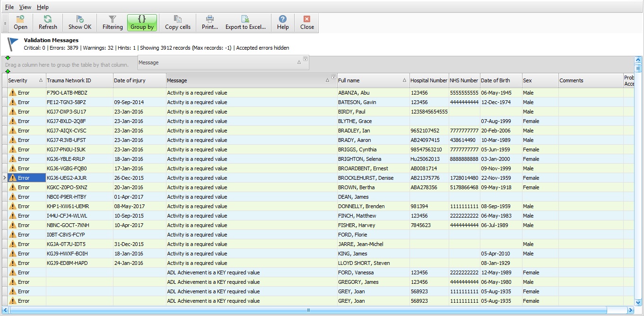This screenshot has width=644, height=316.
Task: Open the File menu
Action: 9,7
